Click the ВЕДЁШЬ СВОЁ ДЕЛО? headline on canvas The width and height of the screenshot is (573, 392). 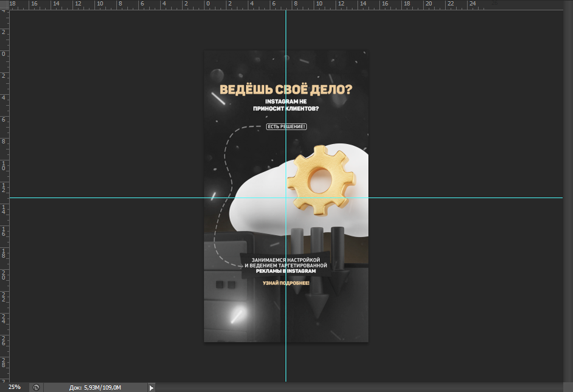coord(286,90)
